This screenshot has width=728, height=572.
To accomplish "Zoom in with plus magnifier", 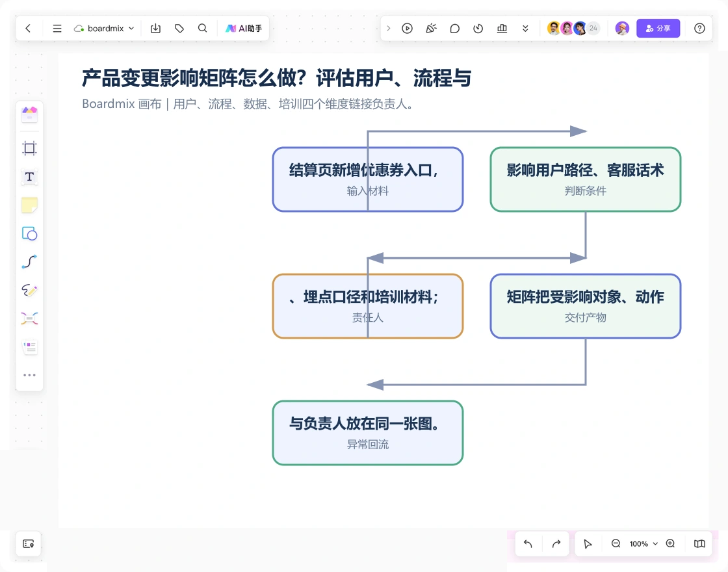I will pyautogui.click(x=670, y=543).
